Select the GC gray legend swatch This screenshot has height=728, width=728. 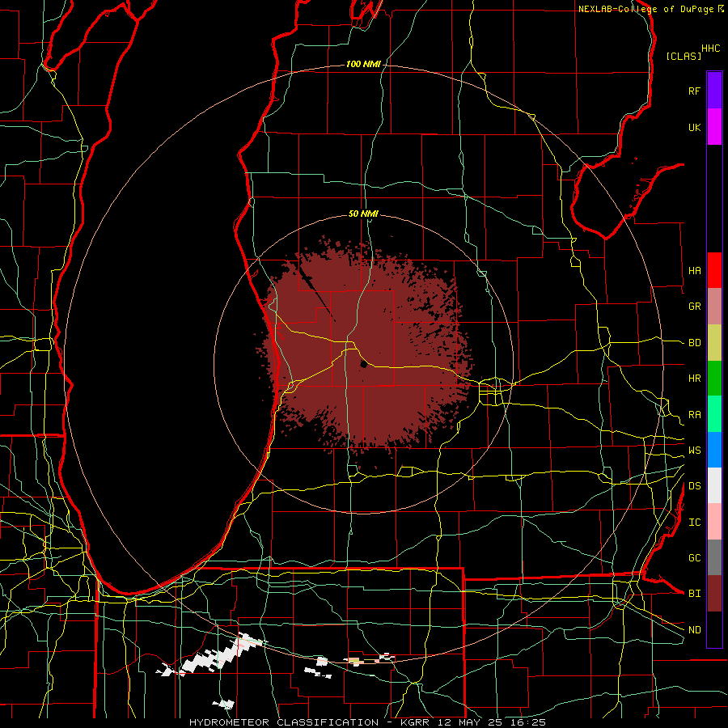coord(714,557)
